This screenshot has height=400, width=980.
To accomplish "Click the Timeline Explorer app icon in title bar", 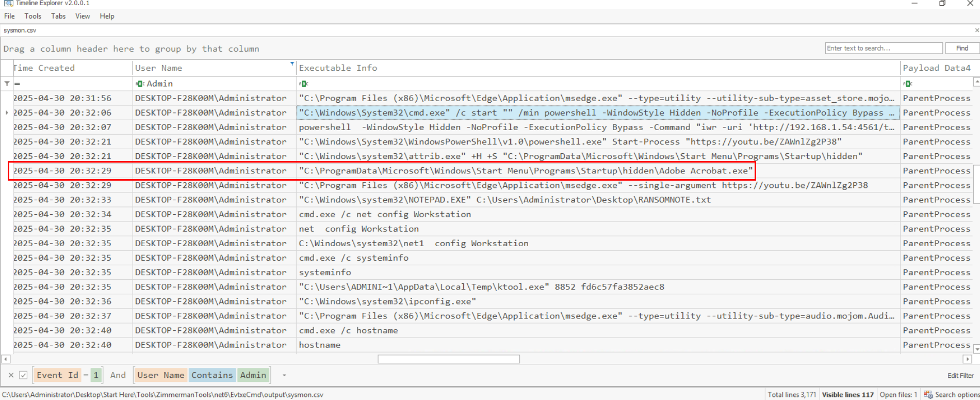I will click(x=8, y=3).
